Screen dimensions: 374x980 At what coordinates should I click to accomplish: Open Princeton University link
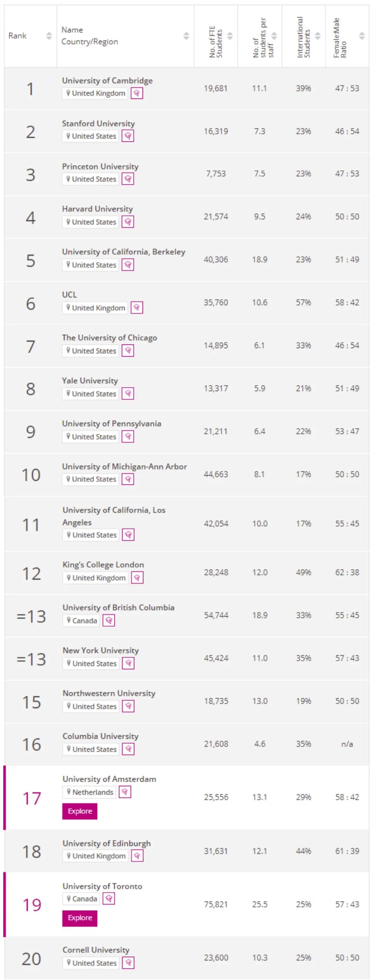click(x=100, y=167)
